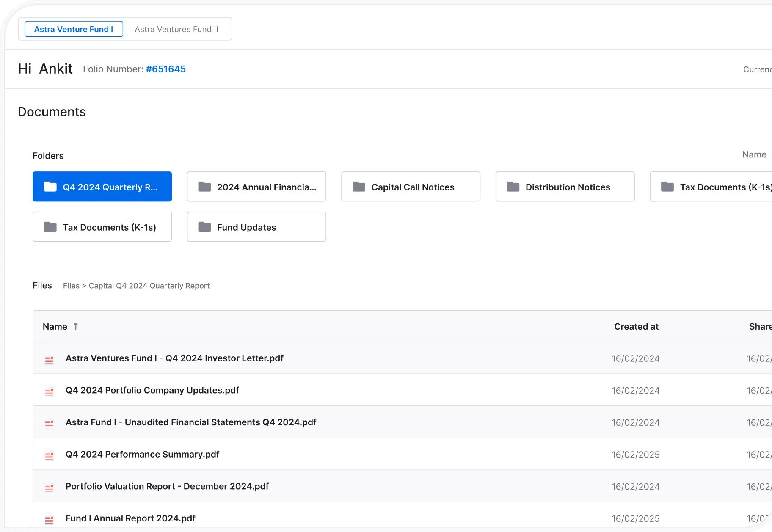Click the breadcrumb 'Files > Capital Q4 2024 Quarterly Report'
This screenshot has height=532, width=772.
coord(136,286)
